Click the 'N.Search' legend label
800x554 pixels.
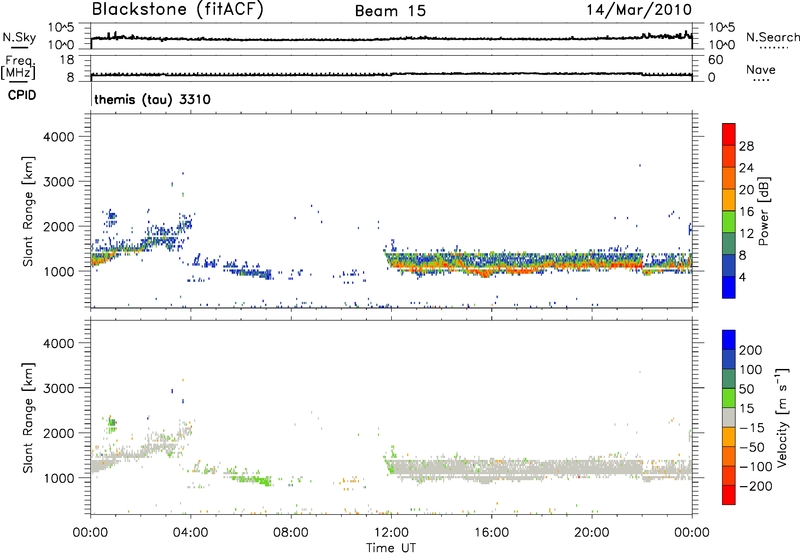point(772,37)
